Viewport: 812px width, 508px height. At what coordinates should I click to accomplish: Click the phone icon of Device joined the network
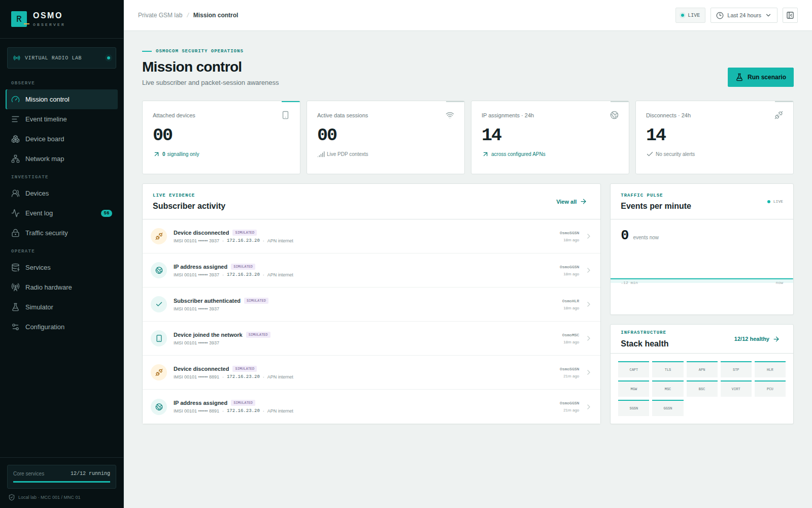click(159, 338)
